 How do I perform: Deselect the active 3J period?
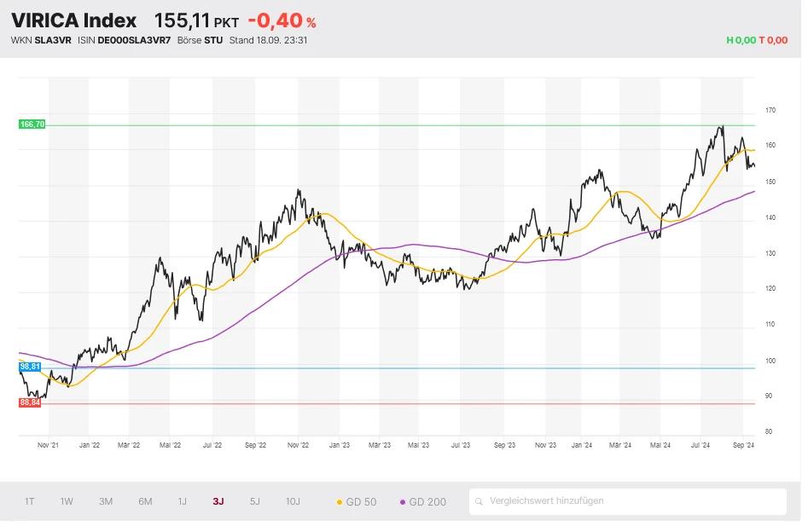point(218,501)
